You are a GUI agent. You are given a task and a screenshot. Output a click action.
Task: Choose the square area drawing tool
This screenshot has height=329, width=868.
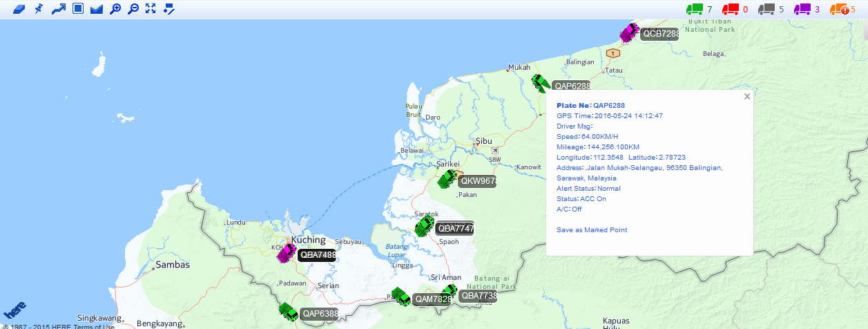pos(78,9)
